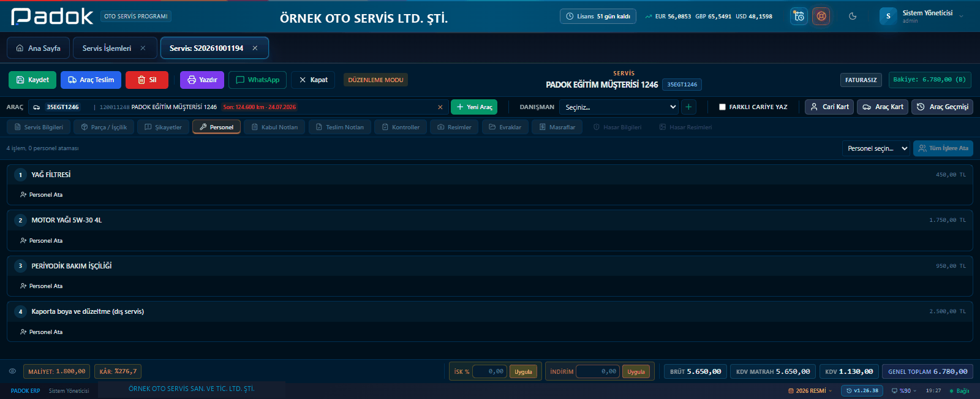Screen dimensions: 980x399
Task: Assign personnel to Kaporta boya ve düzeltme
Action: pos(41,332)
